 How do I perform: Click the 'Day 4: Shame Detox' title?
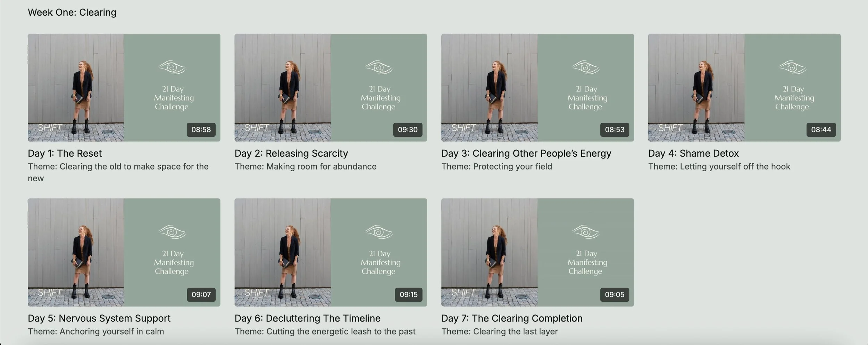[693, 153]
